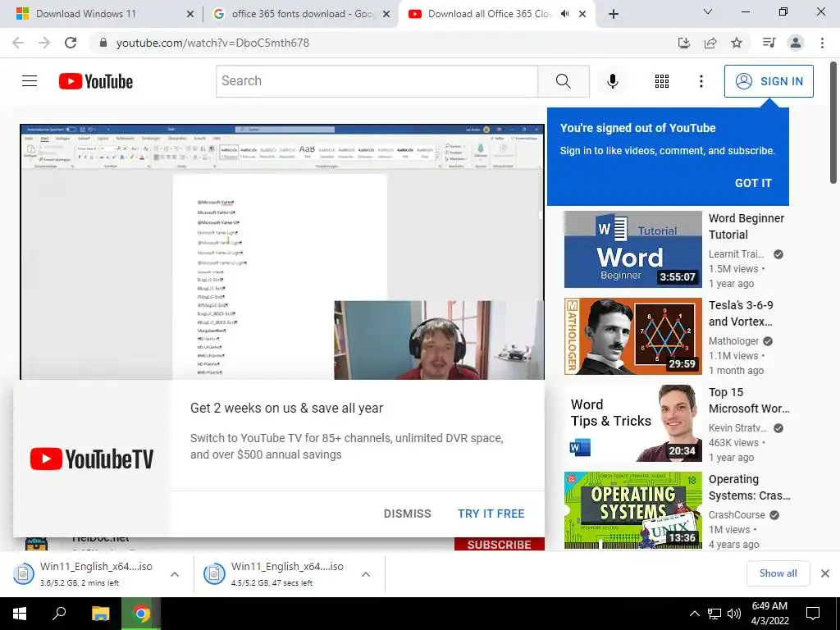Open the install app icon in address bar

(x=683, y=43)
